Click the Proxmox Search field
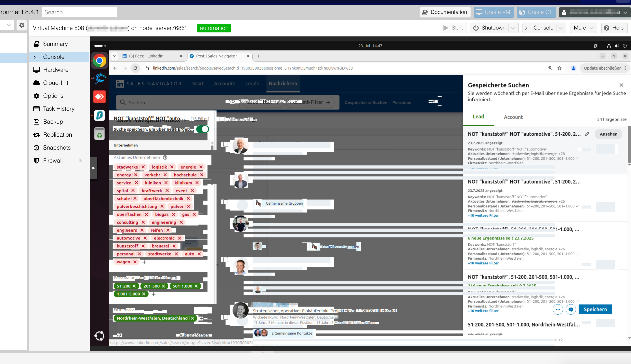Image resolution: width=631 pixels, height=364 pixels. [x=79, y=12]
